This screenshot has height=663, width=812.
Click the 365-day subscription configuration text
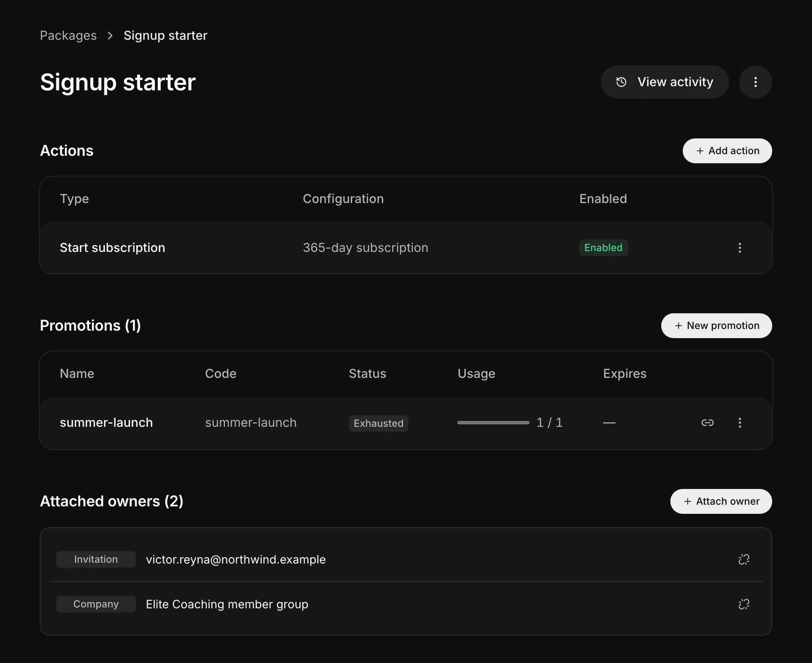365,248
